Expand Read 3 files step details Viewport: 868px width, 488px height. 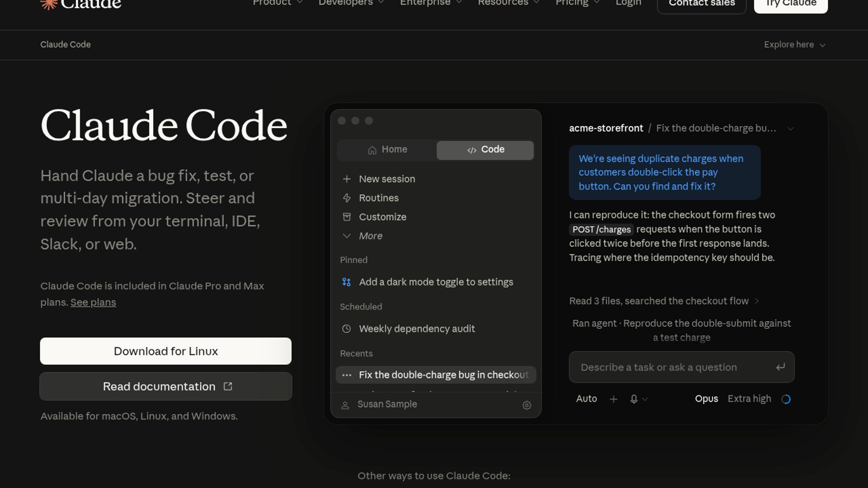click(x=664, y=301)
